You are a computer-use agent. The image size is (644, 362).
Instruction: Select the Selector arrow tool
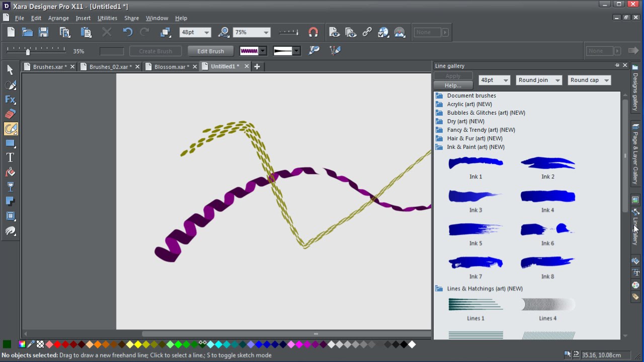coord(10,70)
